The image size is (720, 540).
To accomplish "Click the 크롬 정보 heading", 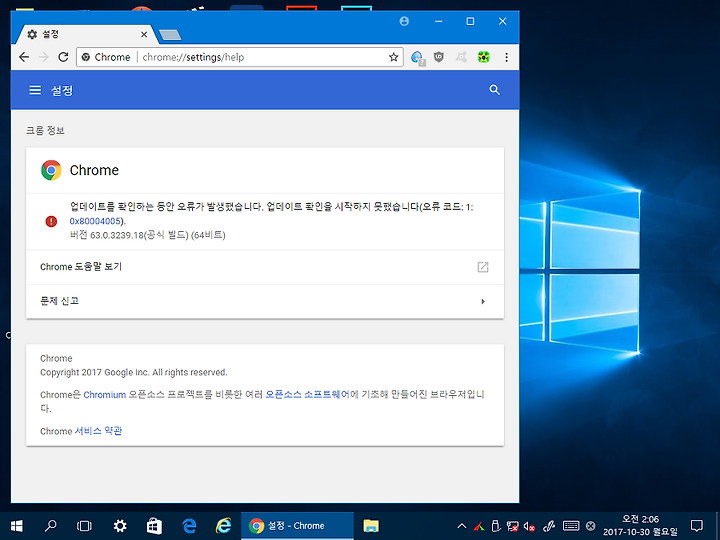I will [45, 131].
